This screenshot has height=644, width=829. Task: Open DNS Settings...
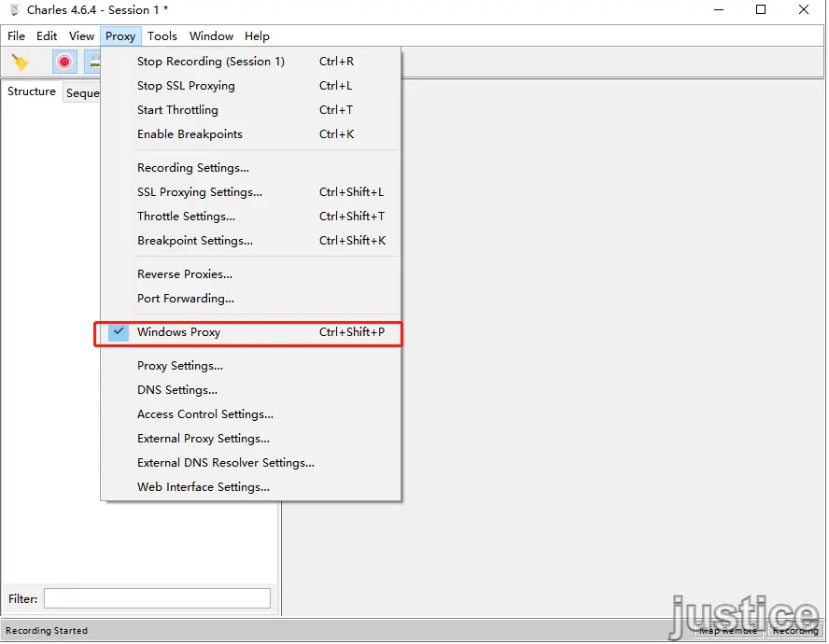click(250, 390)
